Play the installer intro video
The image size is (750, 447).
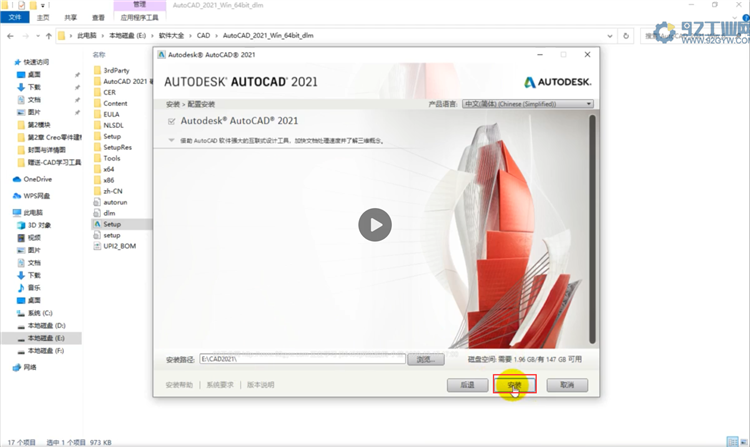[375, 225]
